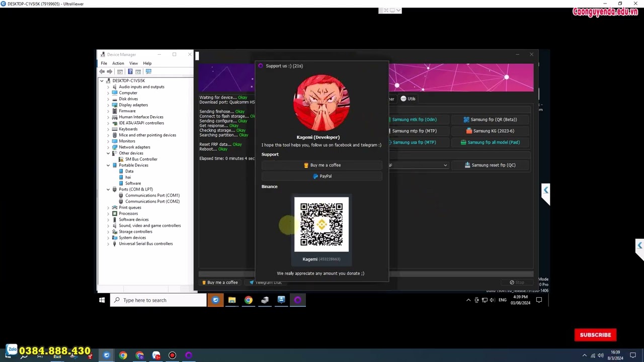
Task: Select Communications Port (COM1) in the tree
Action: click(152, 196)
